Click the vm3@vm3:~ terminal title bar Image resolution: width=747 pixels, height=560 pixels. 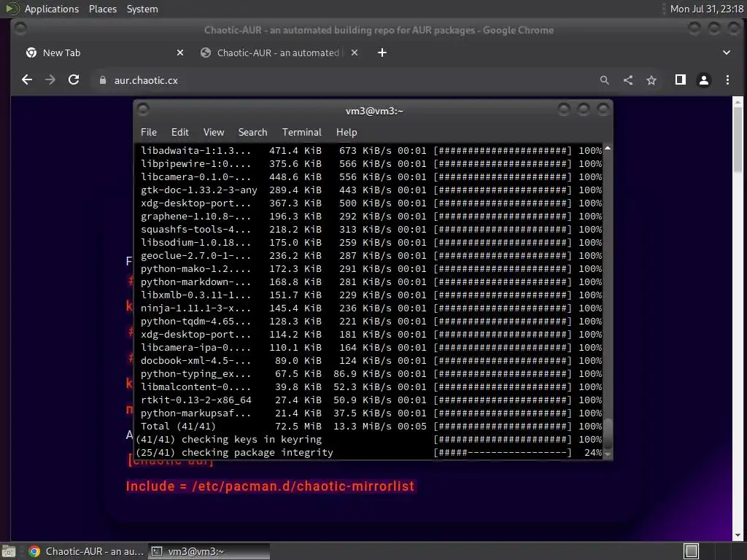point(374,111)
